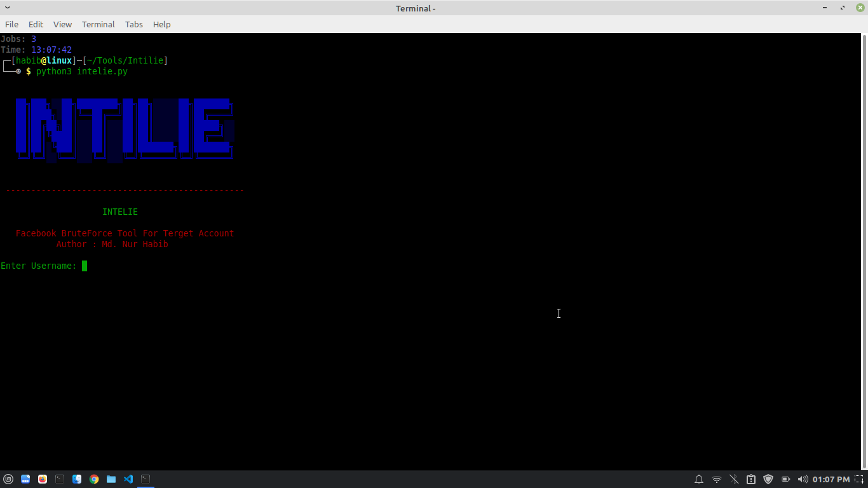Screen dimensions: 868x488
Task: Open the View menu
Action: coord(62,24)
